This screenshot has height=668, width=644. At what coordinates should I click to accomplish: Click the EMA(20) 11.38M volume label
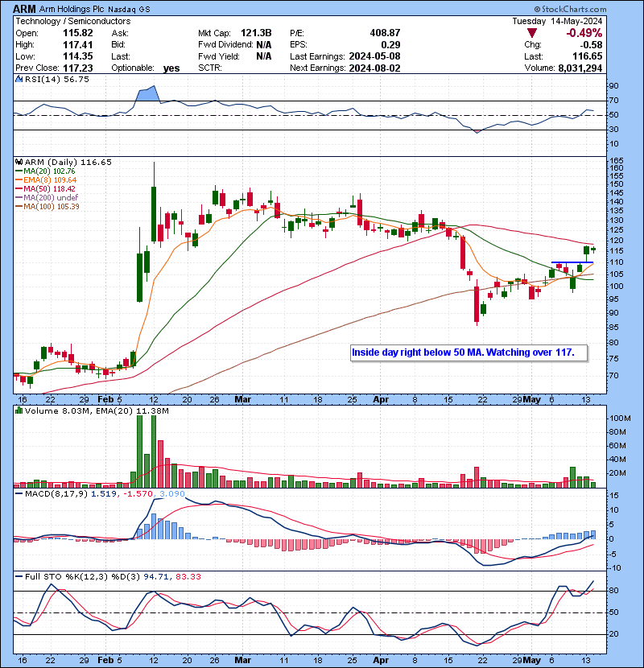pos(132,411)
